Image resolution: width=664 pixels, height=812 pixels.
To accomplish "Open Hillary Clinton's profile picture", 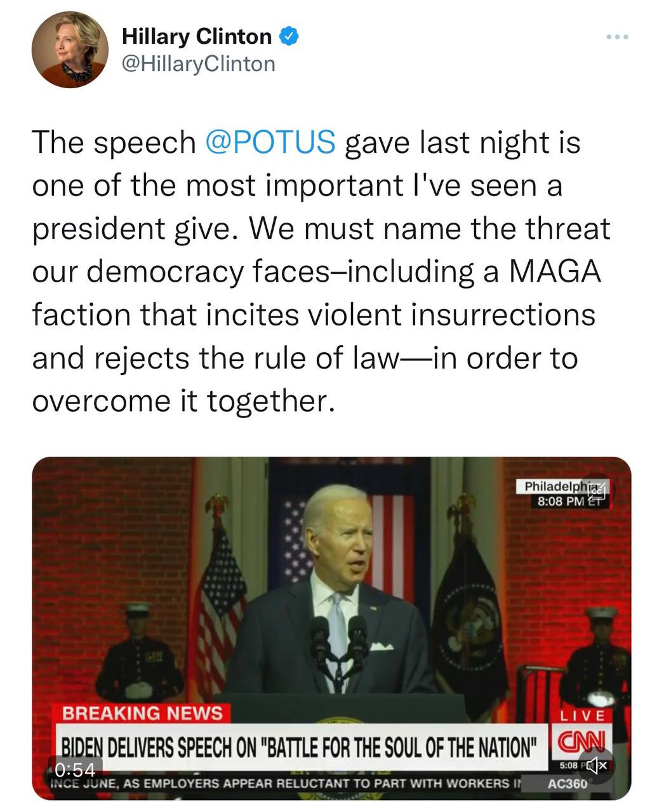I will point(70,49).
